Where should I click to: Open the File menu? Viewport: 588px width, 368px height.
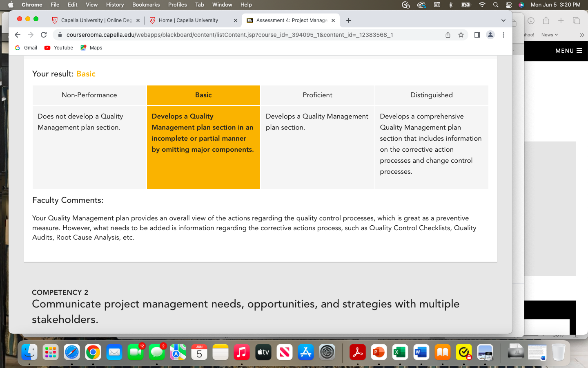[55, 4]
